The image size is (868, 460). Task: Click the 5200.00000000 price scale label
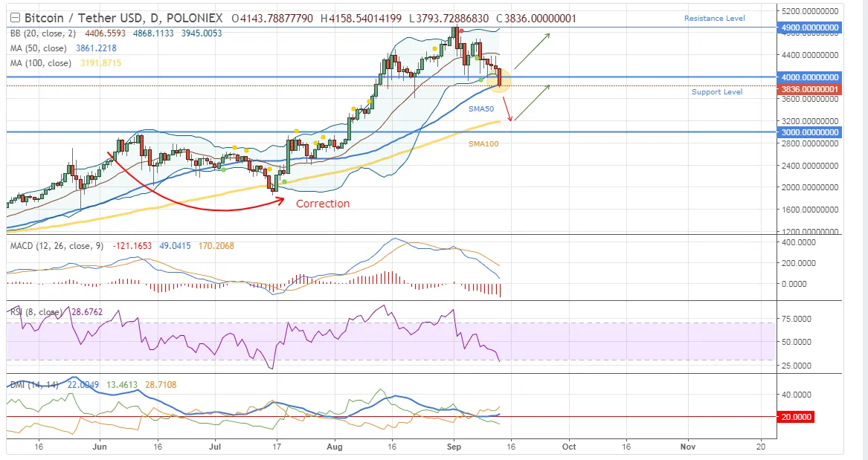(x=809, y=11)
